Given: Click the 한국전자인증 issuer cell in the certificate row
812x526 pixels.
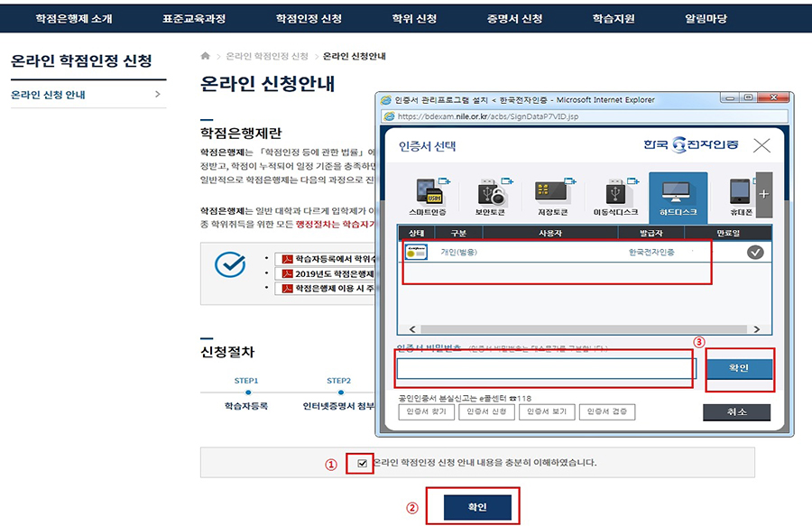Looking at the screenshot, I should click(651, 252).
